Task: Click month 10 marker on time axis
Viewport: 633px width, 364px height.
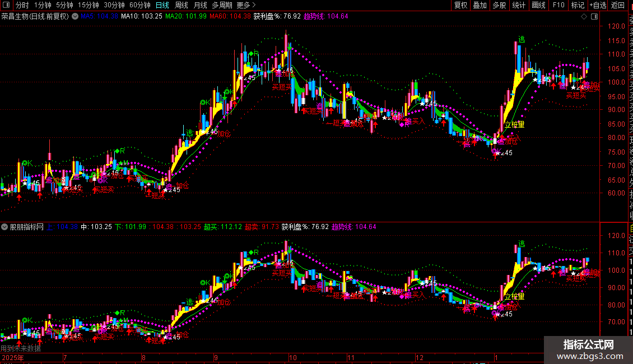Action: 292,357
